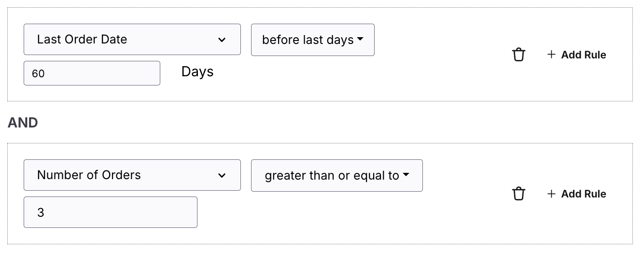The width and height of the screenshot is (644, 253).
Task: Focus the order count input containing 3
Action: pyautogui.click(x=111, y=212)
